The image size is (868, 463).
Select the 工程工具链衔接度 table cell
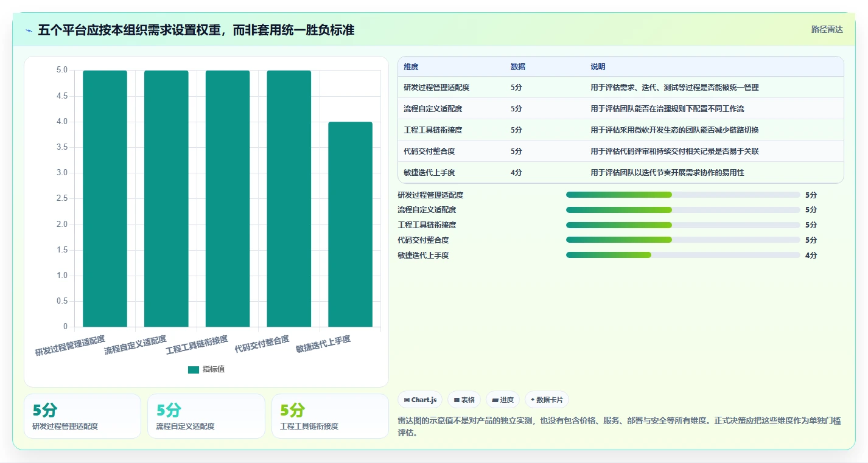click(433, 130)
